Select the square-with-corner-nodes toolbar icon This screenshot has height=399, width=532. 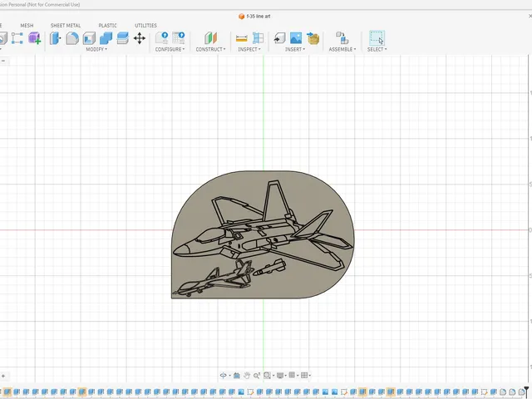point(17,38)
